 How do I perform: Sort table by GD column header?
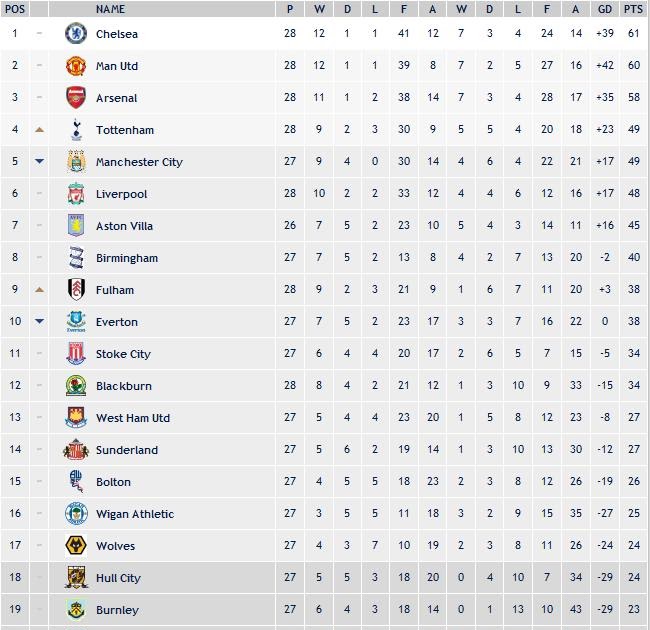[605, 9]
